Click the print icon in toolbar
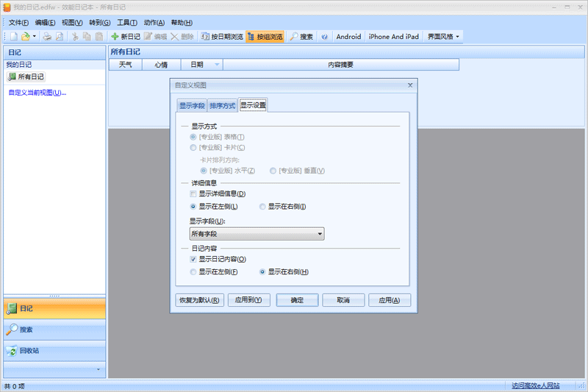Image resolution: width=588 pixels, height=392 pixels. [47, 36]
